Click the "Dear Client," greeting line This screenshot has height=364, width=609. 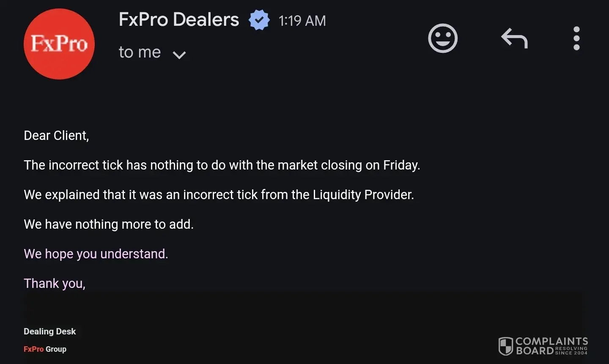coord(56,136)
